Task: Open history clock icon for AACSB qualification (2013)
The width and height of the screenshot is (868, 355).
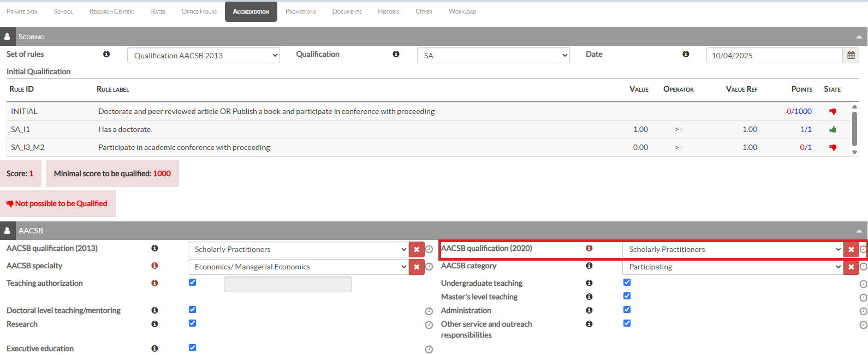Action: tap(429, 250)
